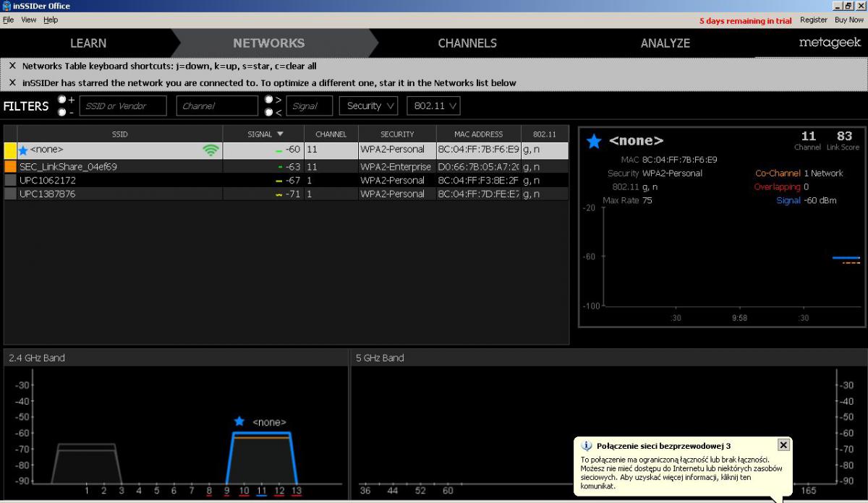Click the blue star next to <none> in table
Image resolution: width=868 pixels, height=503 pixels.
(x=23, y=150)
